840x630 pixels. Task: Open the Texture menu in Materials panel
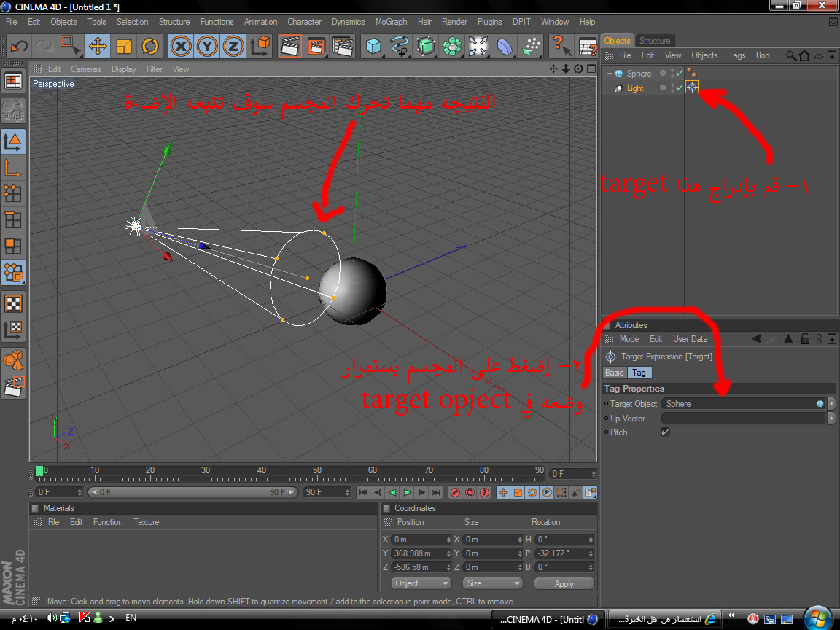[147, 522]
